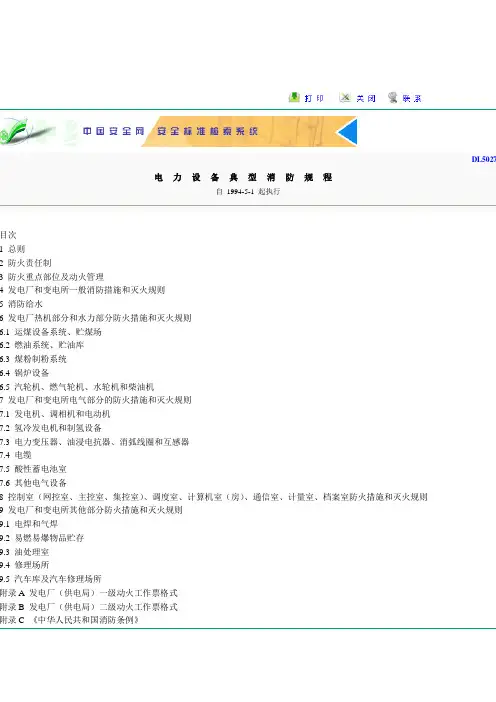
Task: Select entry 6.3 煤粉制粉系统
Action: 34,359
